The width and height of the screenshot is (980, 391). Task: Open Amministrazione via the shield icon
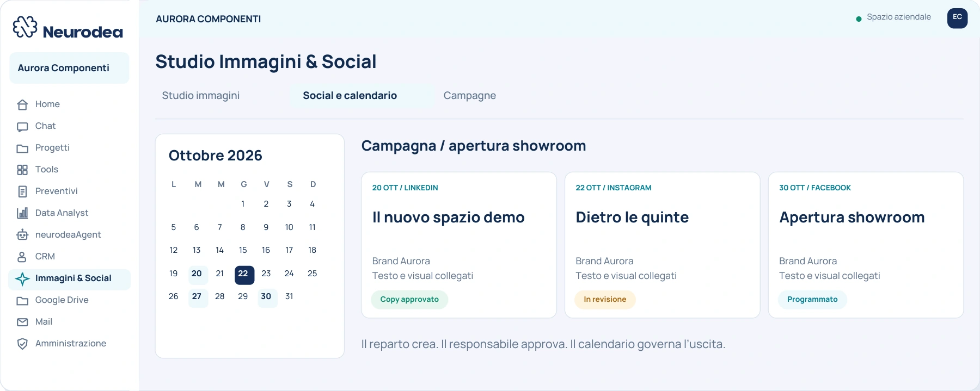[x=22, y=344]
